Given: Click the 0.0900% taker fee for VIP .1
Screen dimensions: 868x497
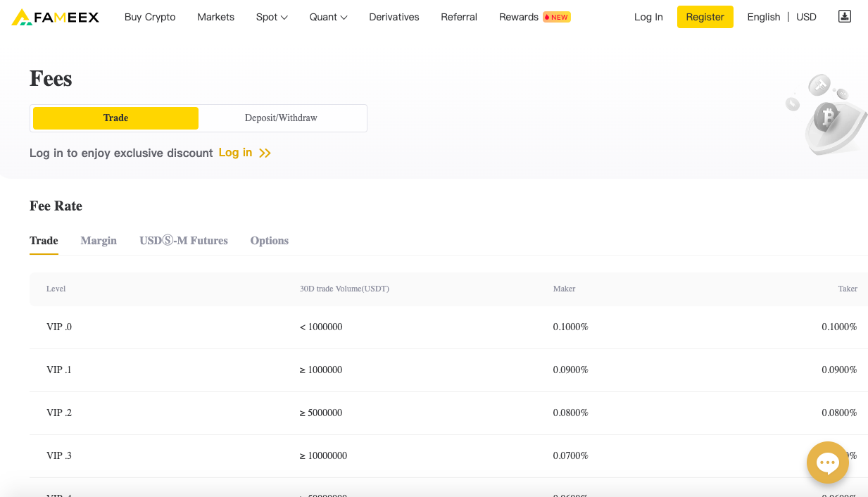Looking at the screenshot, I should 839,370.
